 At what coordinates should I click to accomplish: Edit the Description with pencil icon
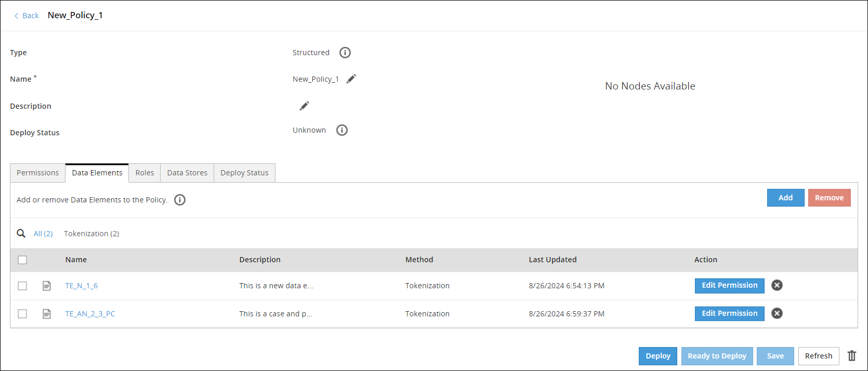point(305,106)
